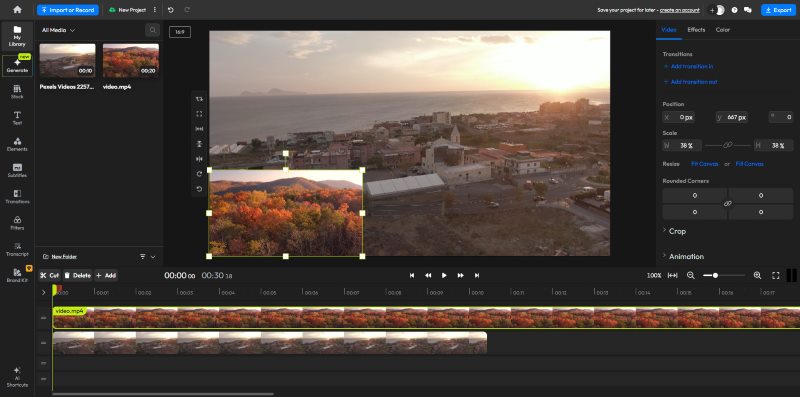Click the Export button
This screenshot has width=800, height=397.
coord(778,10)
